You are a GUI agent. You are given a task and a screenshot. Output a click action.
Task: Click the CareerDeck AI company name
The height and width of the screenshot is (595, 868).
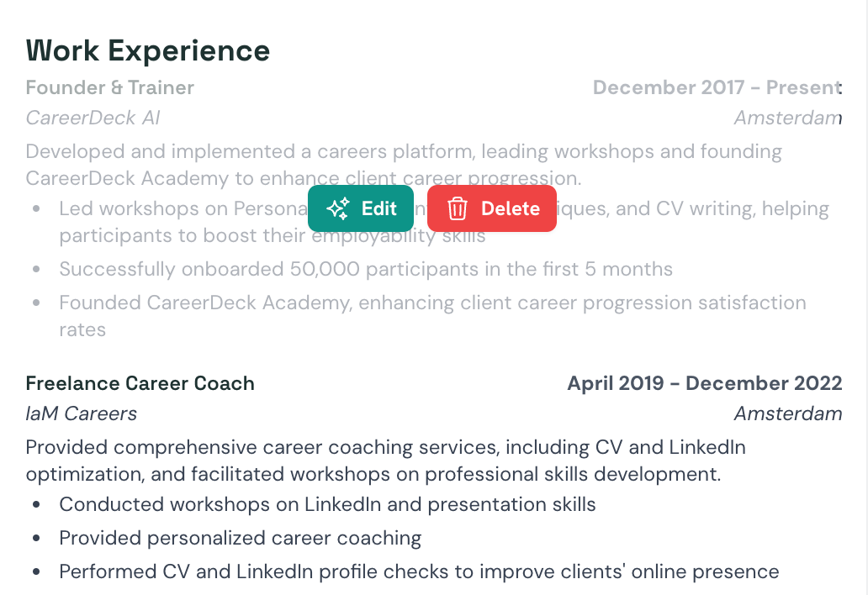coord(93,118)
